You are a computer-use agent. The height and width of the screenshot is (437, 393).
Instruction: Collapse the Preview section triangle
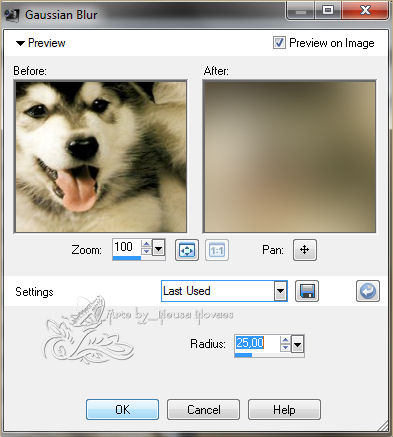coord(20,43)
